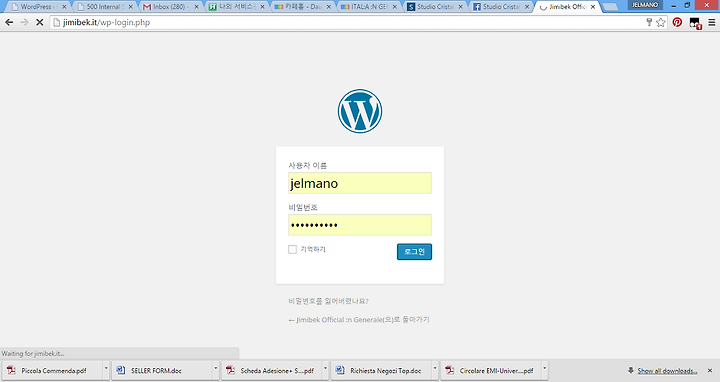Close the downloads bar
The height and width of the screenshot is (382, 720).
[710, 371]
